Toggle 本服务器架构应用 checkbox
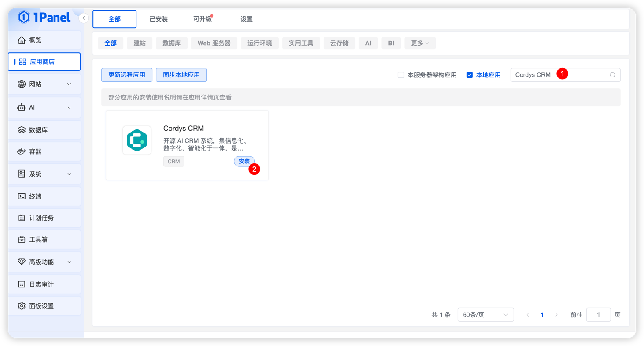This screenshot has width=644, height=346. tap(401, 75)
